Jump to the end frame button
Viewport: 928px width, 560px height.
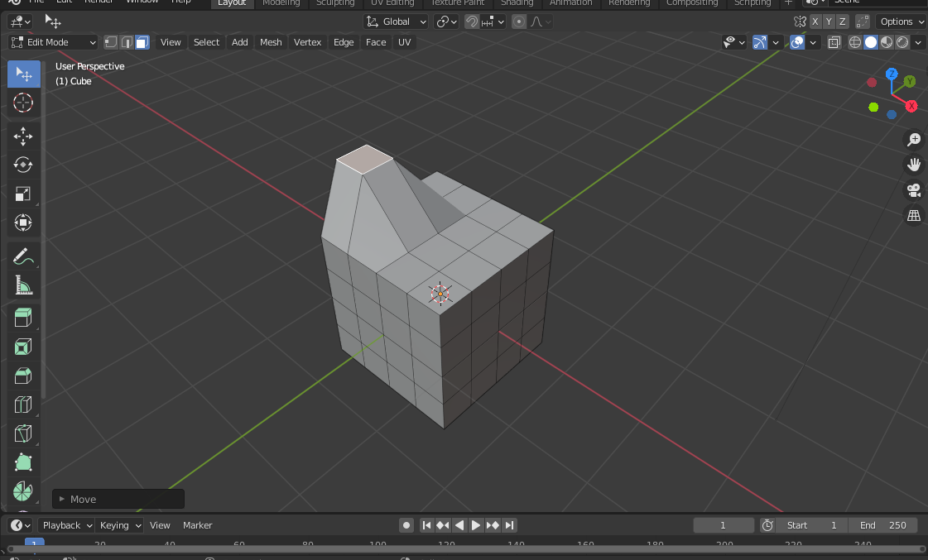[x=510, y=525]
